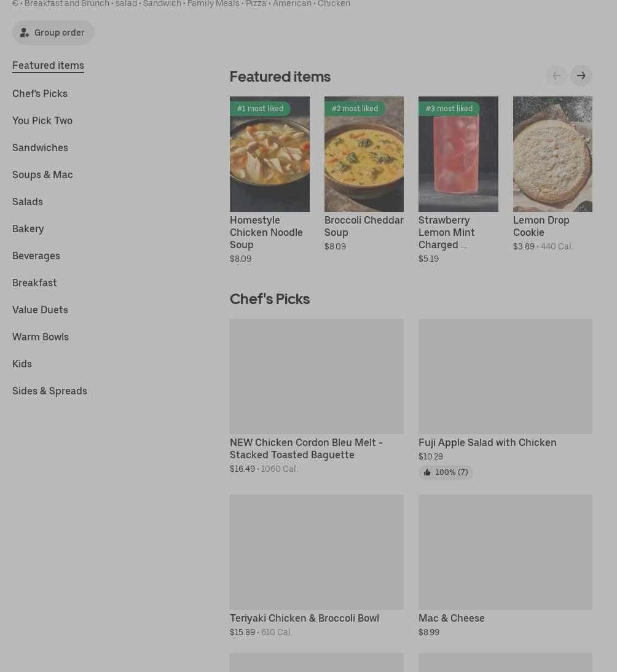Jump to Sandwiches section
This screenshot has width=617, height=672.
pyautogui.click(x=41, y=147)
